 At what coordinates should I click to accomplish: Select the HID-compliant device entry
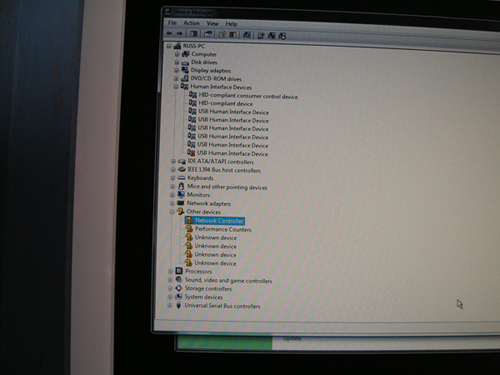(x=226, y=104)
